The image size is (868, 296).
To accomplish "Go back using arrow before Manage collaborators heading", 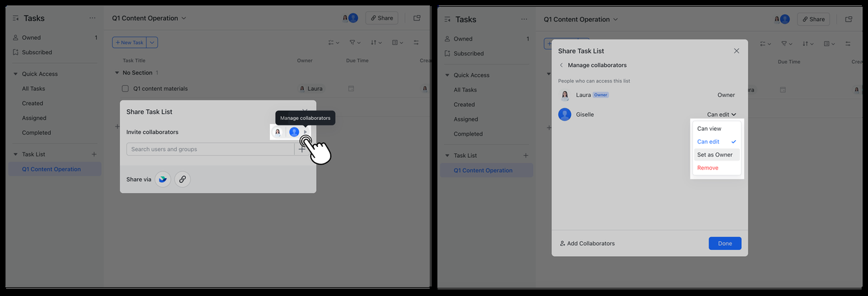I will (561, 66).
